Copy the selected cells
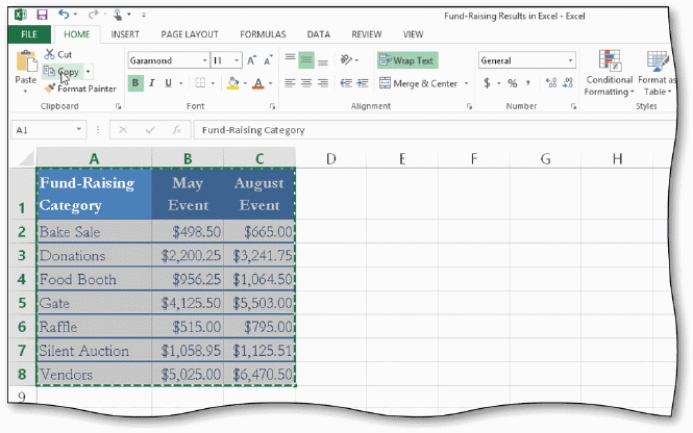 click(x=62, y=72)
